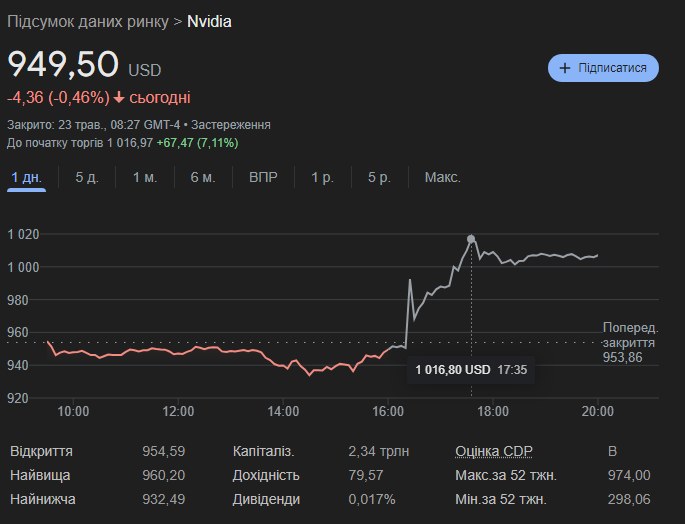Click the USD currency label beside price
The width and height of the screenshot is (685, 524).
coord(145,70)
